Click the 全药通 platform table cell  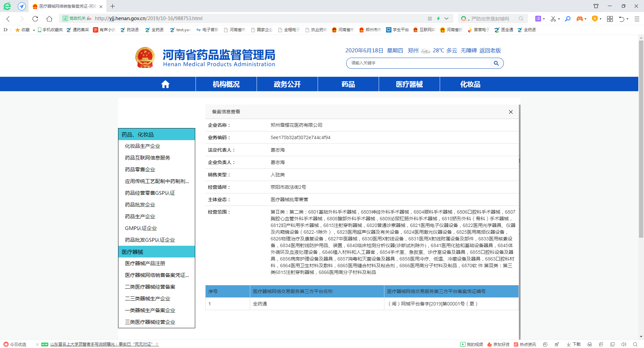pyautogui.click(x=317, y=304)
